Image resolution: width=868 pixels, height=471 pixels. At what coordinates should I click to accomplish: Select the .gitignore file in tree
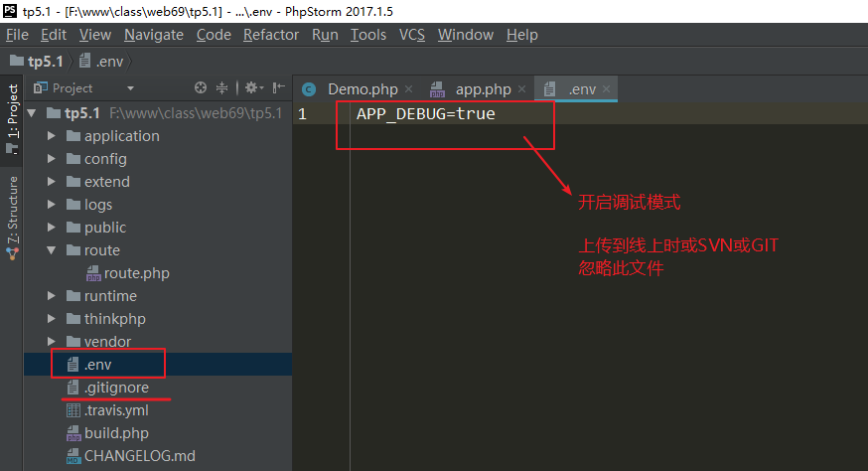[107, 388]
